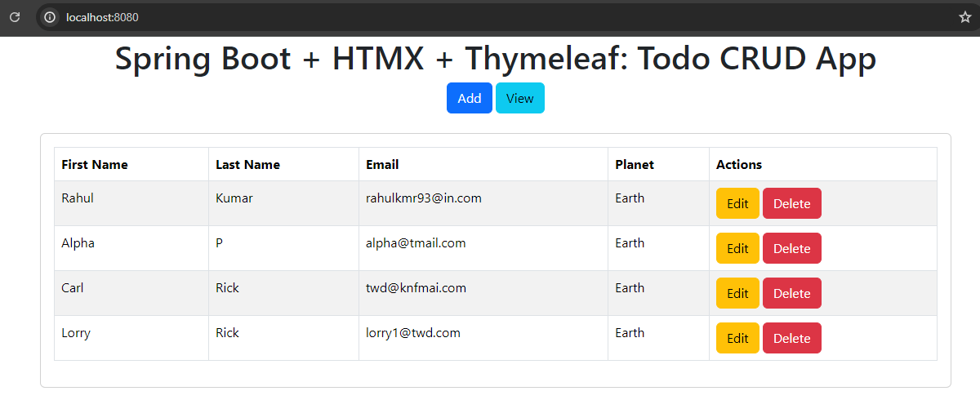Viewport: 980px width, 400px height.
Task: Click the Todo CRUD App page heading
Action: 495,59
